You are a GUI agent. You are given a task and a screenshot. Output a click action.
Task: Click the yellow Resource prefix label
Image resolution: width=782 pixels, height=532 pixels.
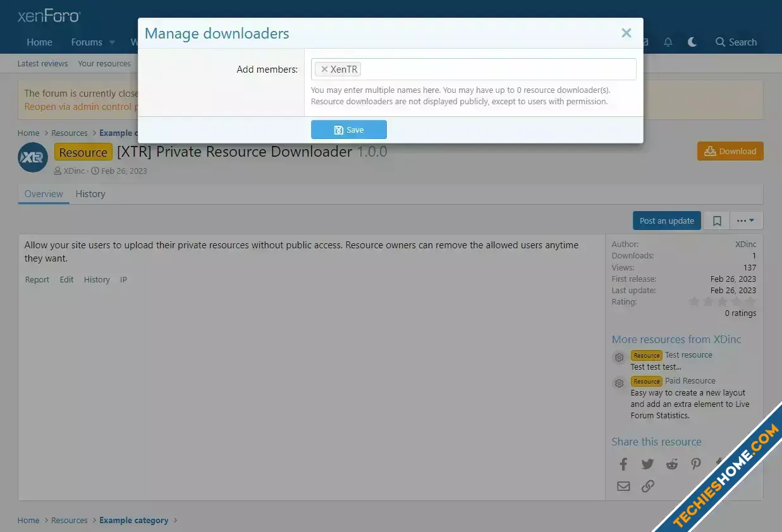83,152
